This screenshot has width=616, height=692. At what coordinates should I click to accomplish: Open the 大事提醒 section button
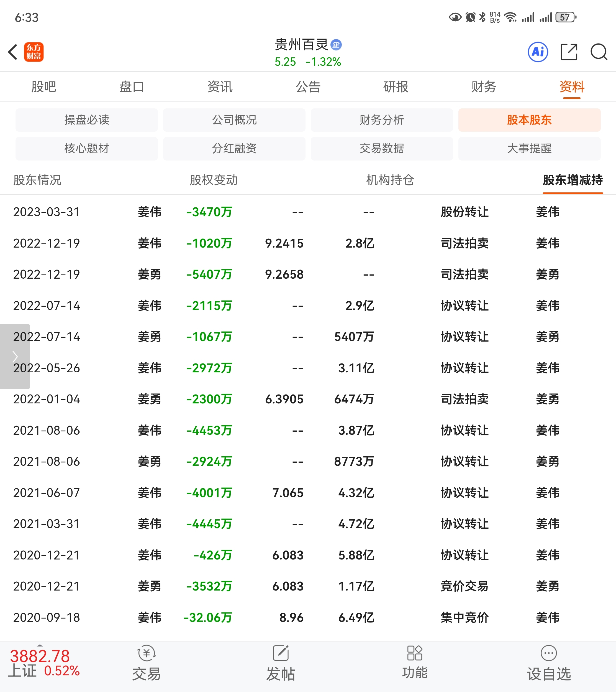[x=529, y=148]
